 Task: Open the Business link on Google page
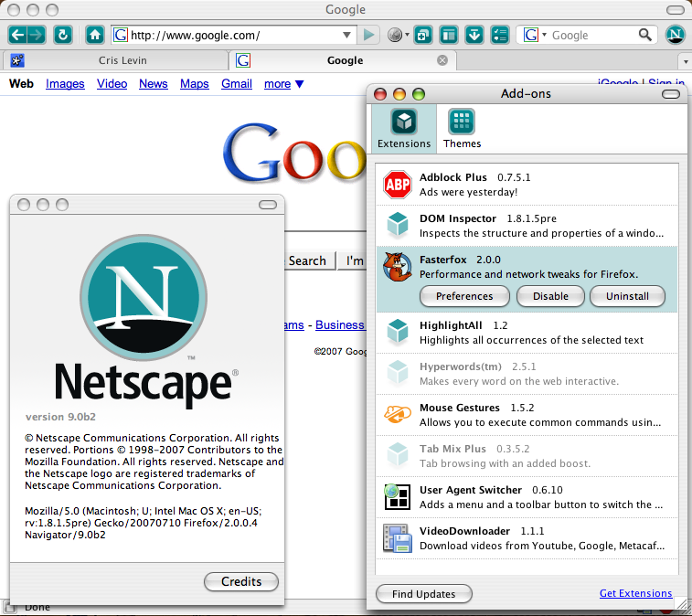(x=340, y=324)
